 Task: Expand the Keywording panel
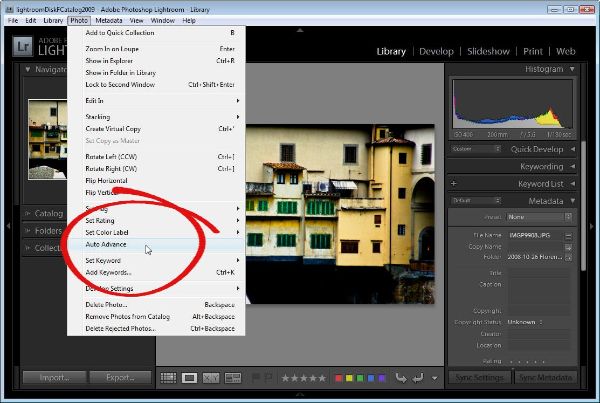point(573,166)
